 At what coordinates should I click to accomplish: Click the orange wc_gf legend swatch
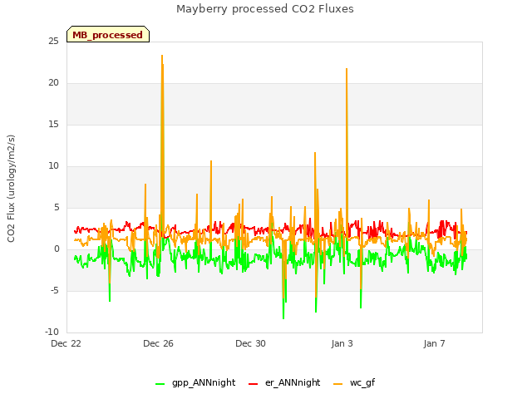[x=338, y=384]
